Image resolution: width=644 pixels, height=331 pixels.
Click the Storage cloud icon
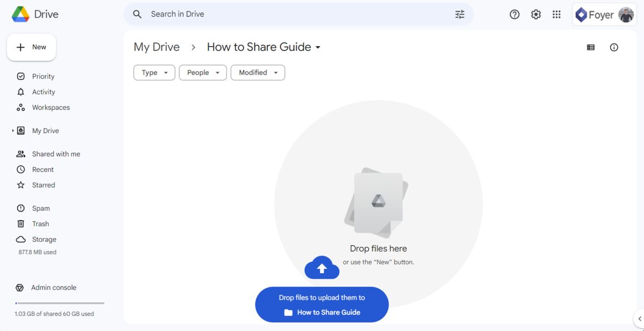(x=21, y=239)
